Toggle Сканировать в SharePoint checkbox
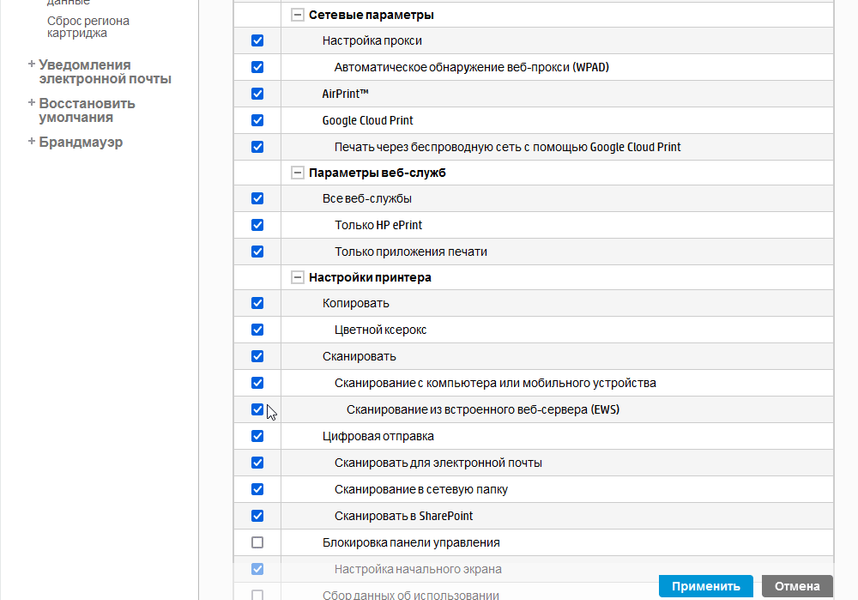Image resolution: width=858 pixels, height=600 pixels. (257, 516)
